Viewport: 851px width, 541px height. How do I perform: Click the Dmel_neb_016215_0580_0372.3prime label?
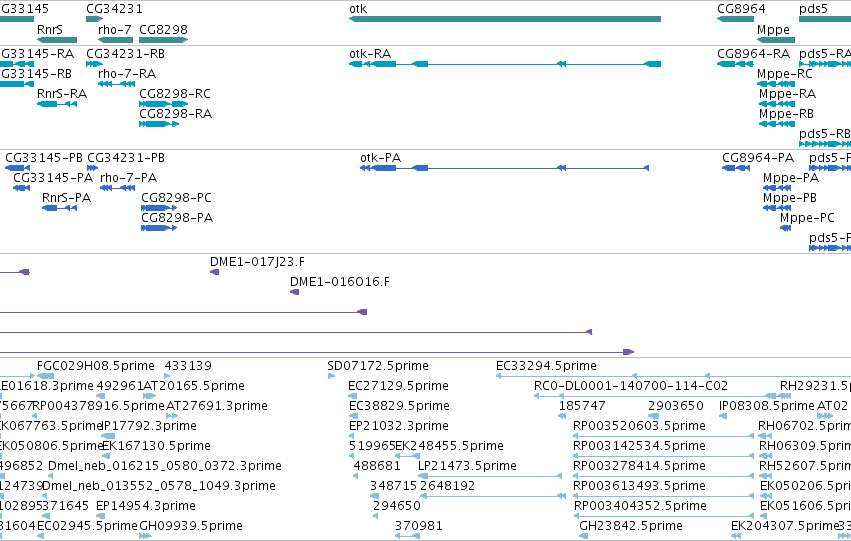point(165,467)
